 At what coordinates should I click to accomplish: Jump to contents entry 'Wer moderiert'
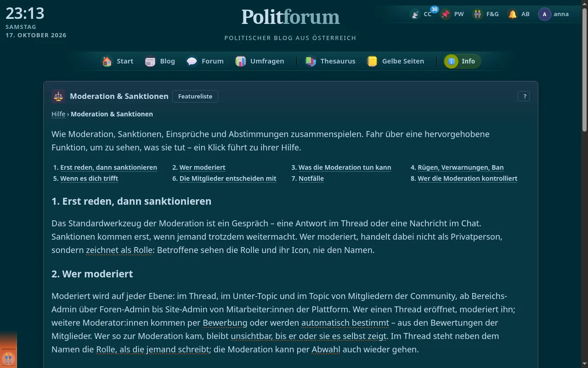click(x=202, y=167)
